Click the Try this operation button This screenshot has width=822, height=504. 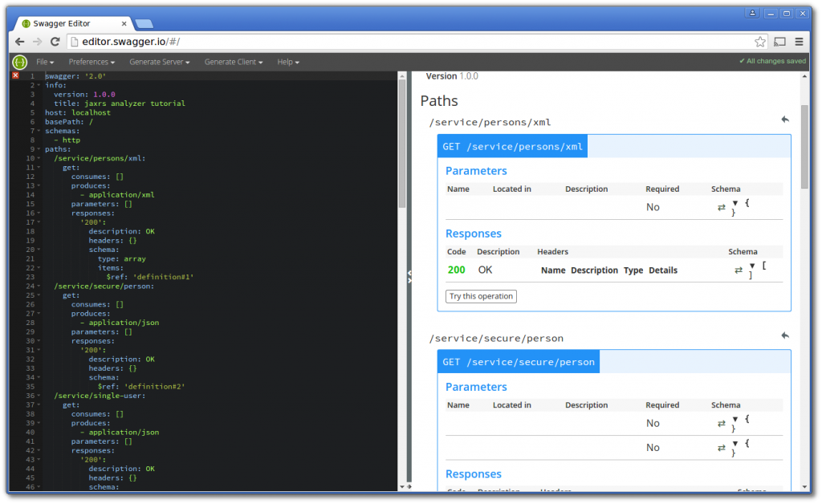click(x=480, y=296)
